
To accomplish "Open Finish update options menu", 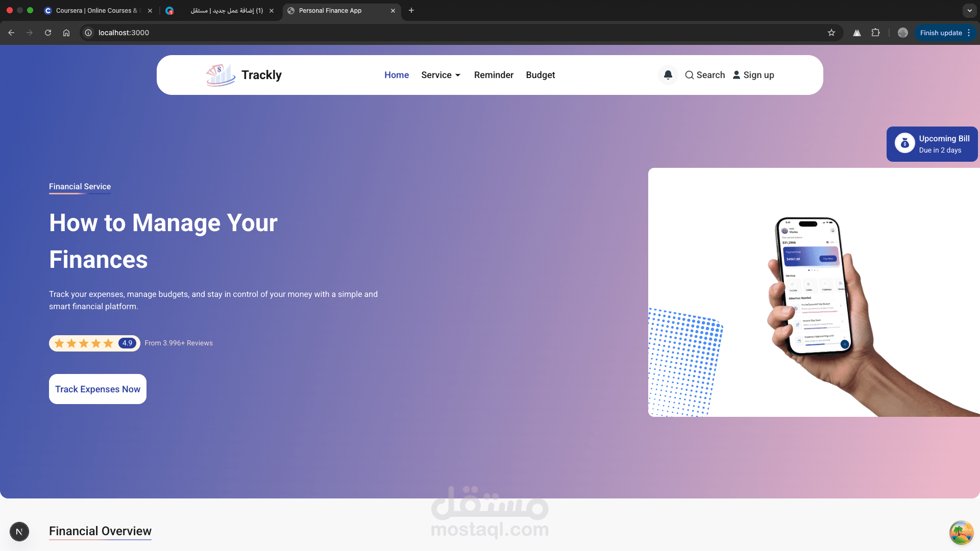I will pyautogui.click(x=969, y=33).
